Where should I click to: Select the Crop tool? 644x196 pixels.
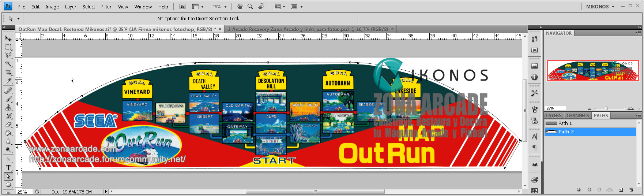coord(8,73)
